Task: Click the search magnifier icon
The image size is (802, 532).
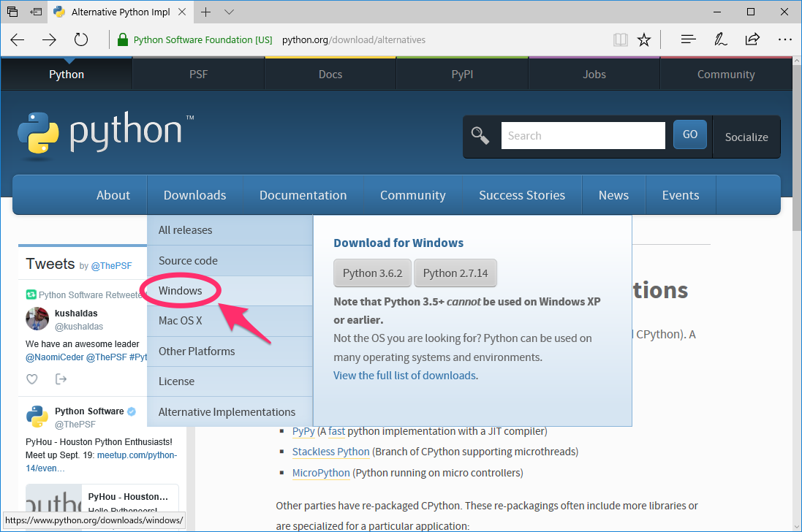Action: [480, 136]
